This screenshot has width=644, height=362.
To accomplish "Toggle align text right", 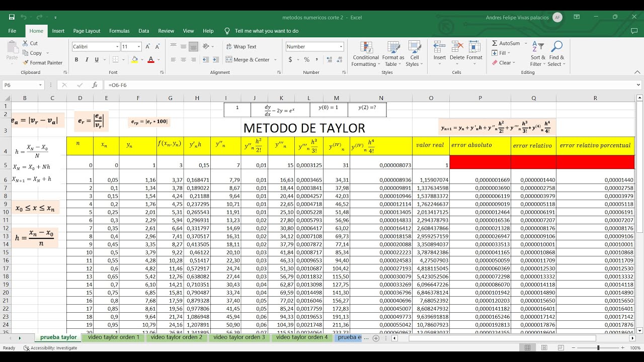I will click(x=193, y=60).
